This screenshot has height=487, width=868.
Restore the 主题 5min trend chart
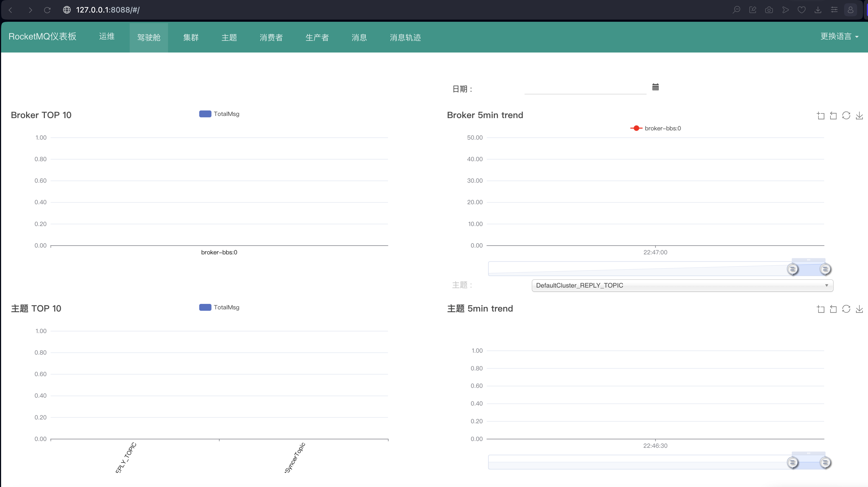click(x=846, y=309)
